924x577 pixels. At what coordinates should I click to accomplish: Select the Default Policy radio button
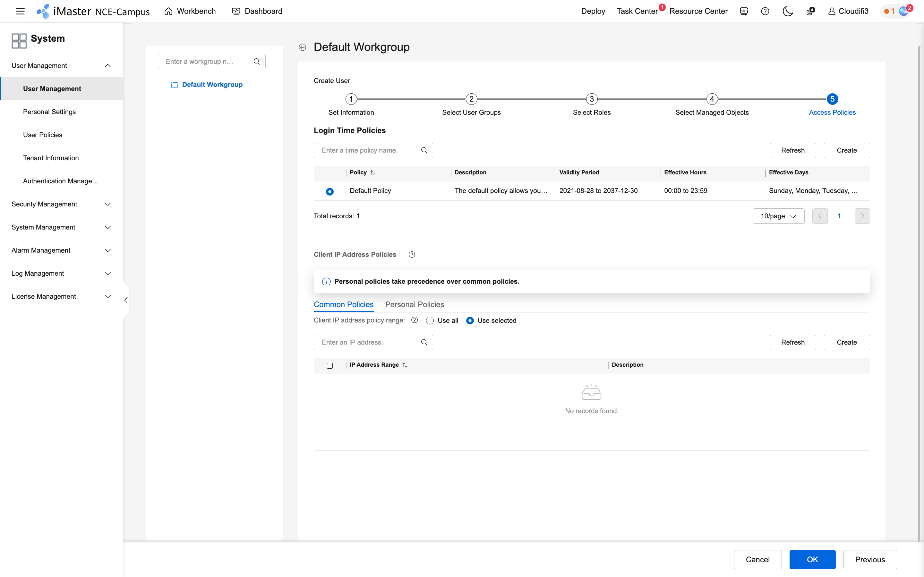pos(329,191)
